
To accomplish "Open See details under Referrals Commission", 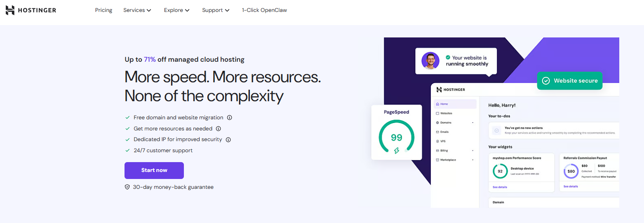I will 571,186.
